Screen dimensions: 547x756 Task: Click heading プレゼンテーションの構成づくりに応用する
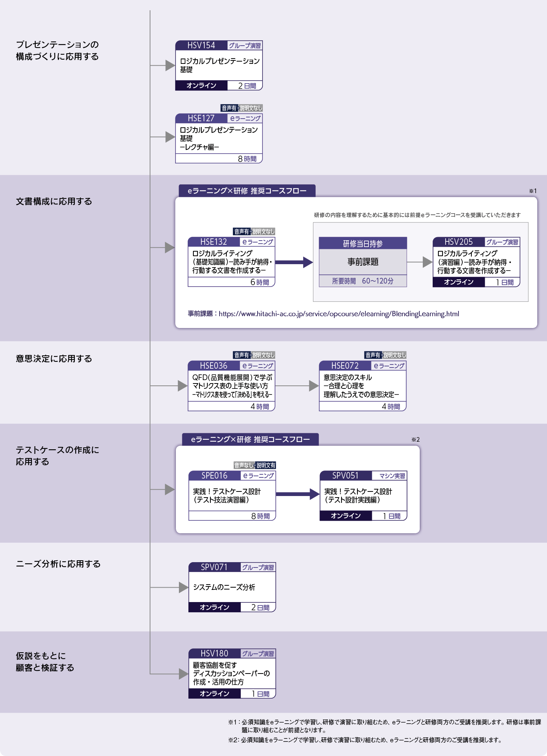tap(57, 51)
